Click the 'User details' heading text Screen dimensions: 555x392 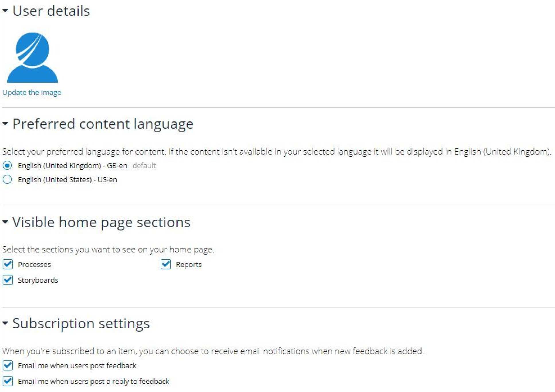click(51, 11)
